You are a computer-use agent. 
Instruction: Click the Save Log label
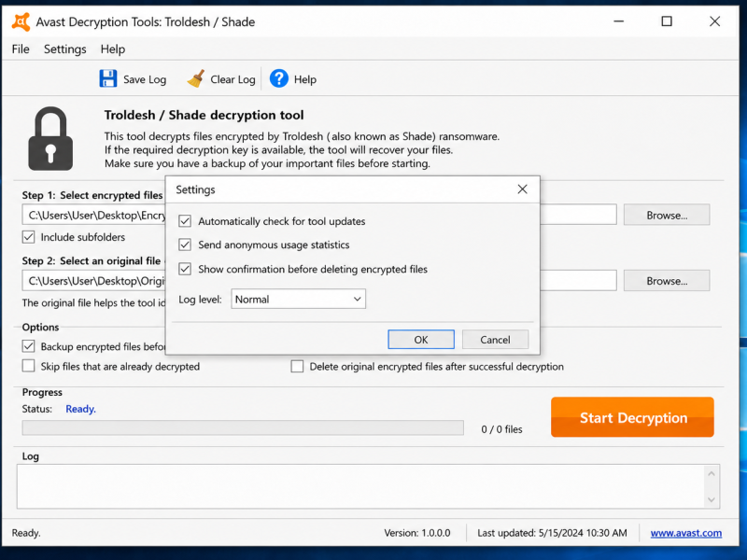[145, 79]
